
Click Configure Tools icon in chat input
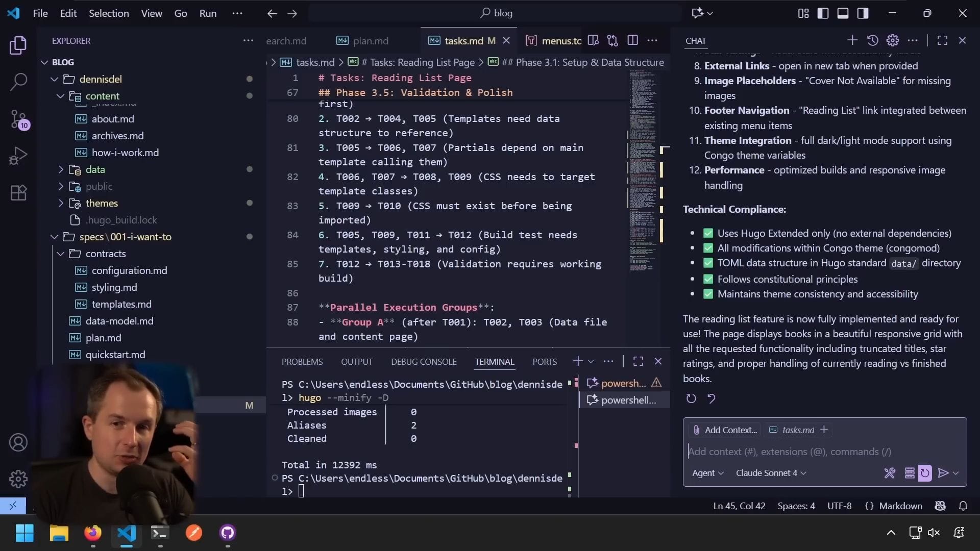(890, 473)
